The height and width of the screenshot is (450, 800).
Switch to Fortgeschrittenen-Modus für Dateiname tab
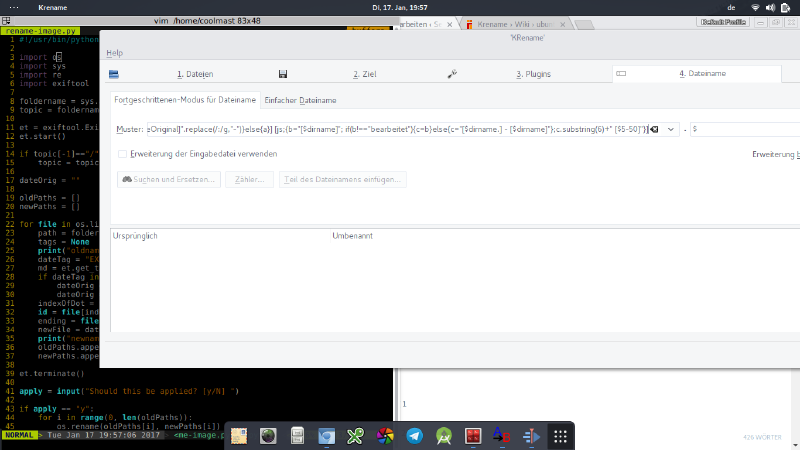185,101
